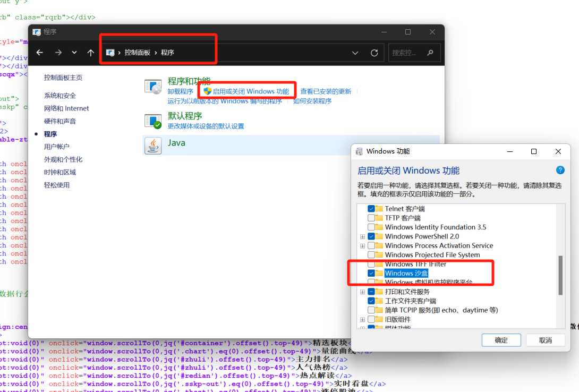Click 卸载程序 link
This screenshot has width=579, height=392.
180,91
